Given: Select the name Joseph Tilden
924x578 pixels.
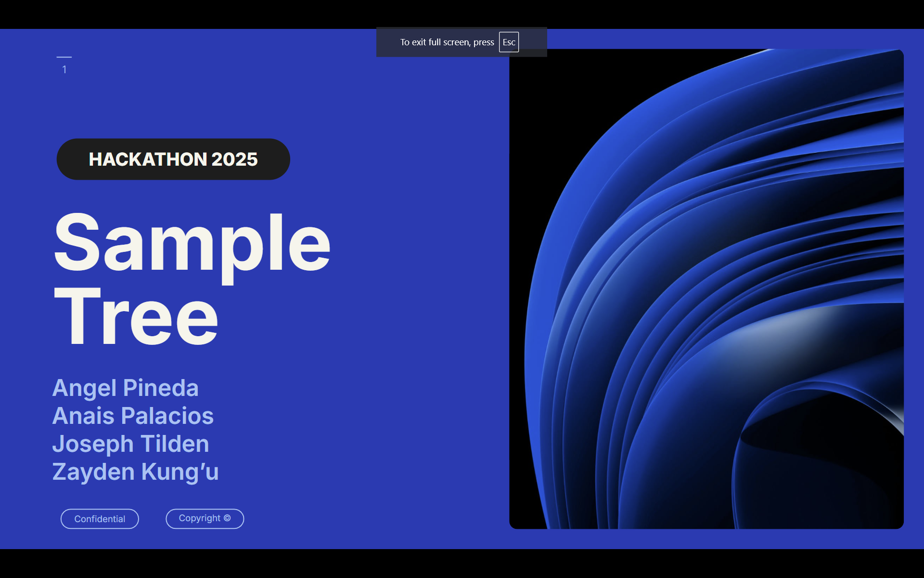Looking at the screenshot, I should coord(130,444).
